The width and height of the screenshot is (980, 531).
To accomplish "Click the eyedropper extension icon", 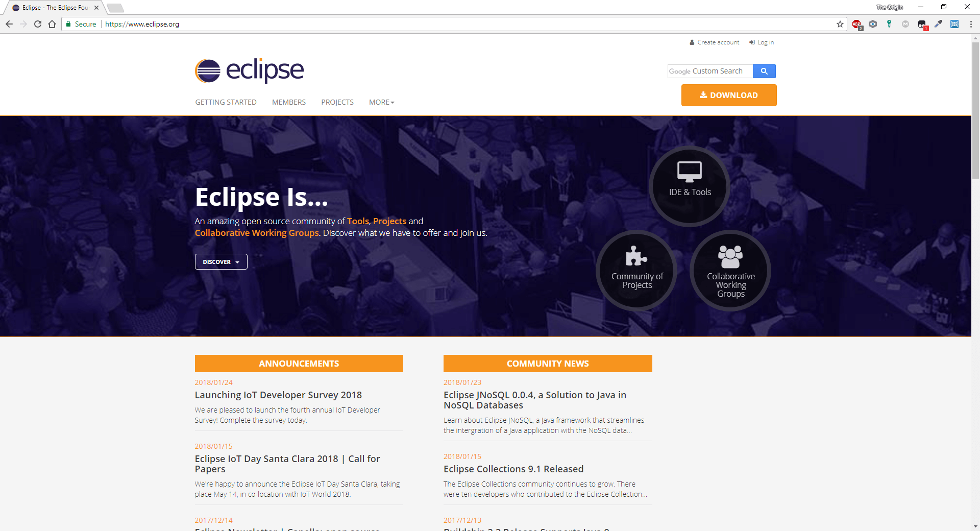I will click(938, 24).
